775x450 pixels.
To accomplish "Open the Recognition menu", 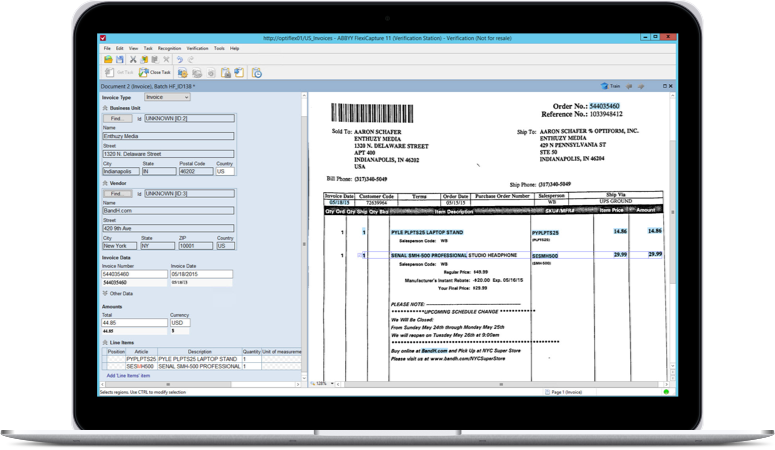I will point(169,48).
